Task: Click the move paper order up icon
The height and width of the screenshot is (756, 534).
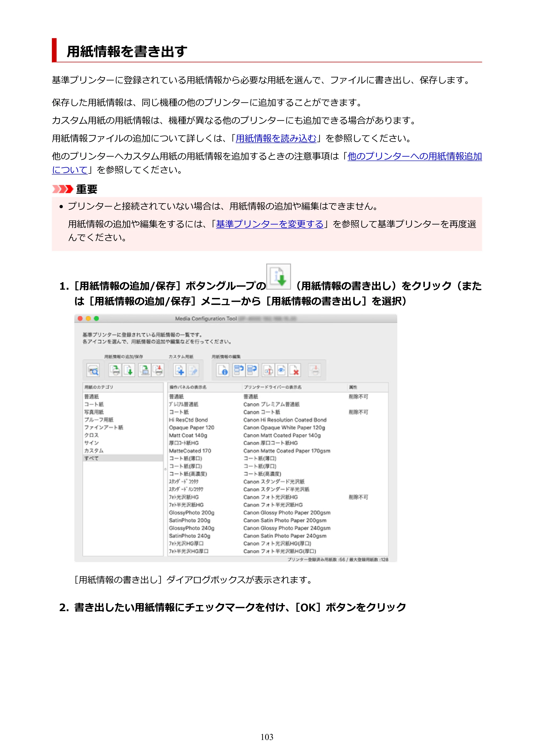Action: (x=239, y=370)
